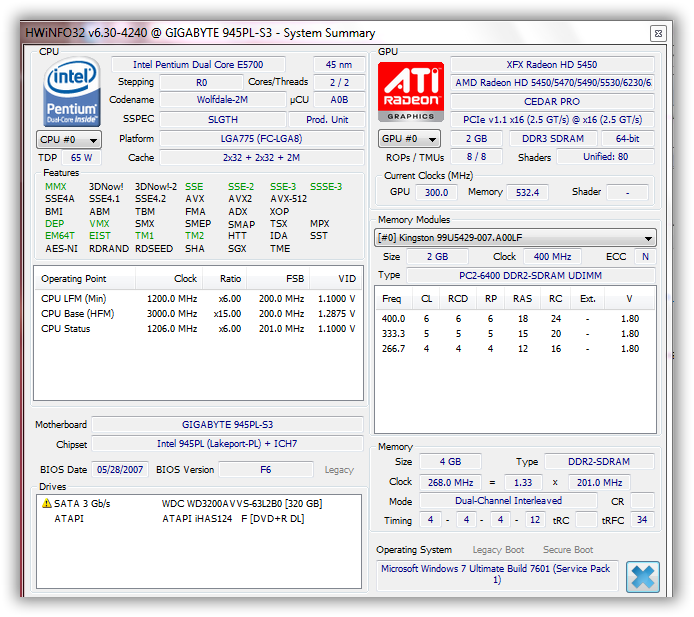Click the Shaders Unified: 80 field
694x617 pixels.
(605, 157)
